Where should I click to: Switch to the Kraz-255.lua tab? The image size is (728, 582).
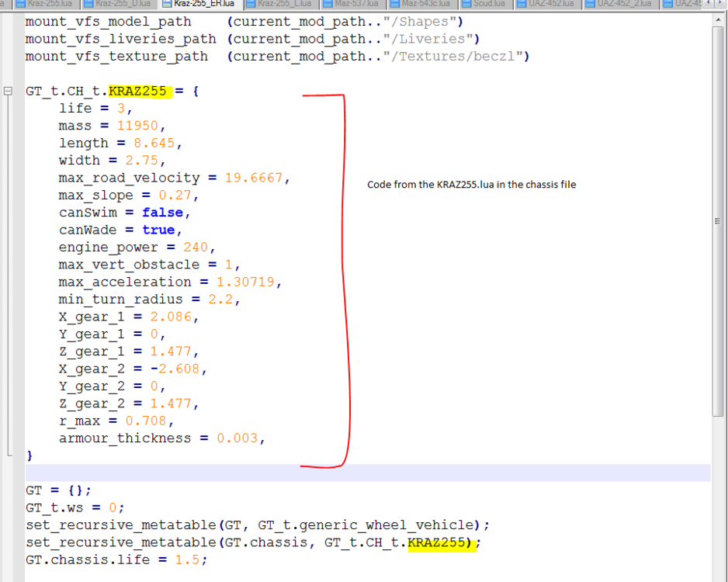pyautogui.click(x=44, y=4)
